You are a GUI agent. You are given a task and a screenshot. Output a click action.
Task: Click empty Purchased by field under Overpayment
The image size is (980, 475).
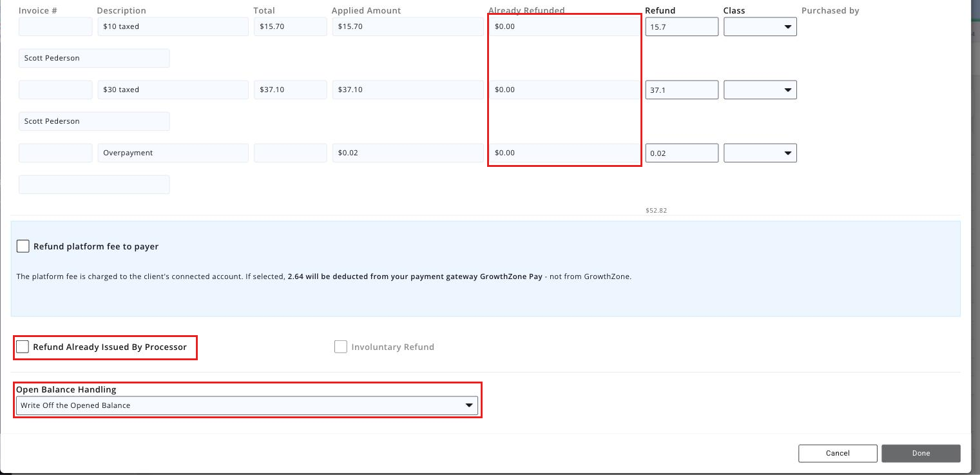(x=94, y=184)
